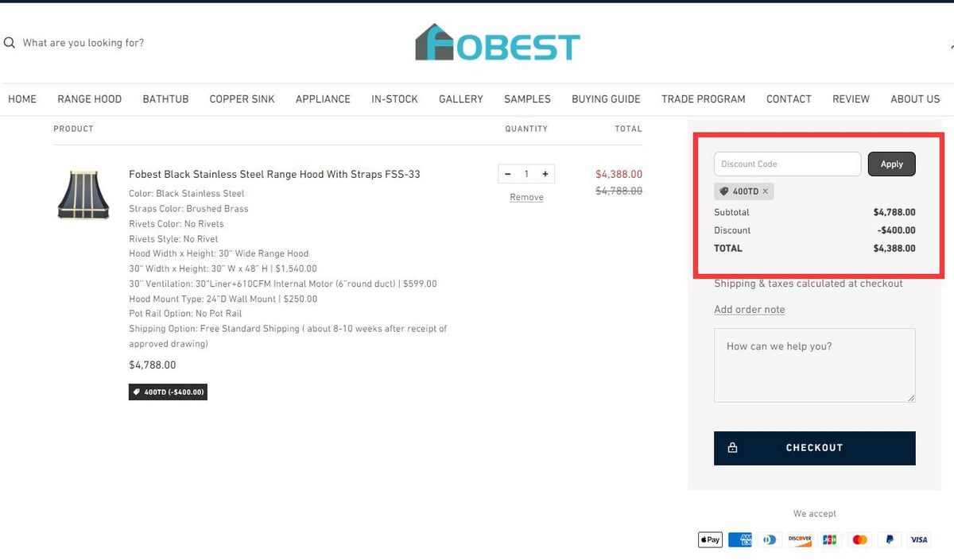Remove the 400TD discount code tag
This screenshot has height=560, width=954.
coord(765,191)
